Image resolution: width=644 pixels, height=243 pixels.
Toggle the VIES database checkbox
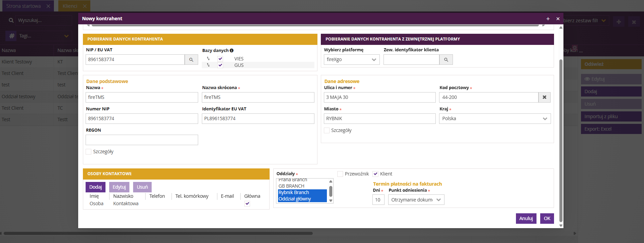220,59
